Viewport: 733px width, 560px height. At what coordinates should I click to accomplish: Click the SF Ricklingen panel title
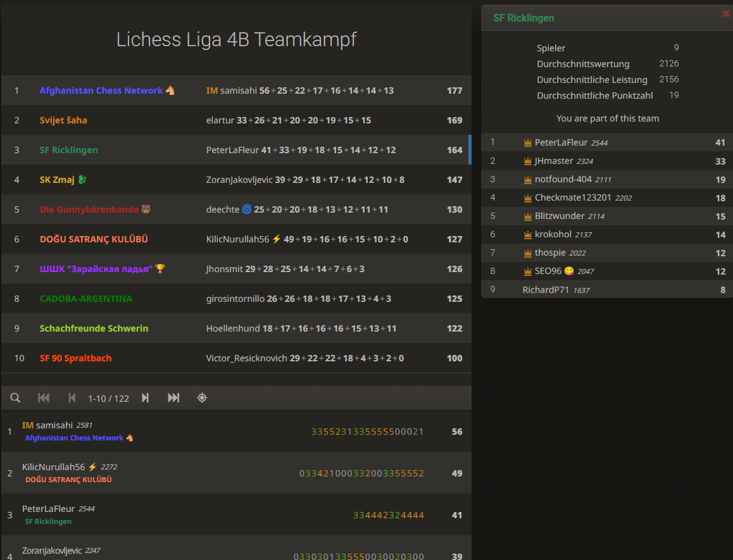(x=523, y=18)
